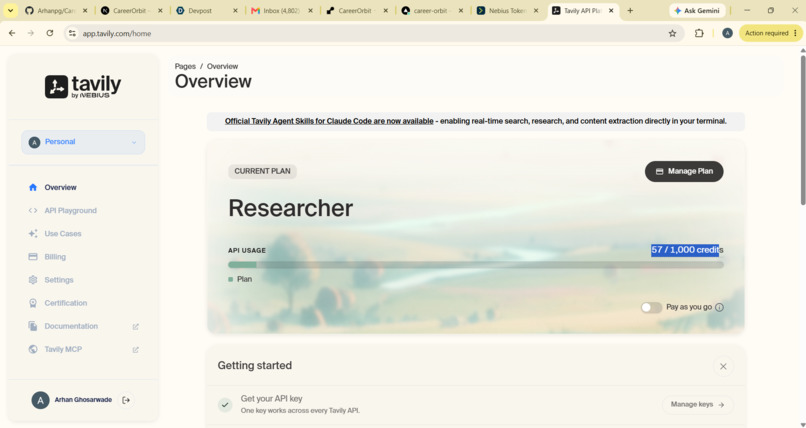The image size is (806, 428).
Task: Click the user avatar next to Arhan Ghosarwade
Action: point(40,400)
